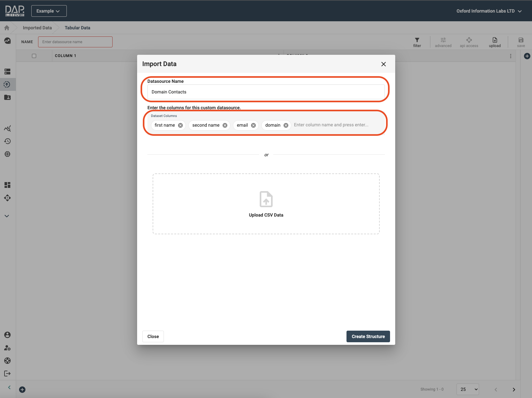Remove the 'first name' column chip
This screenshot has height=398, width=532.
click(x=180, y=125)
